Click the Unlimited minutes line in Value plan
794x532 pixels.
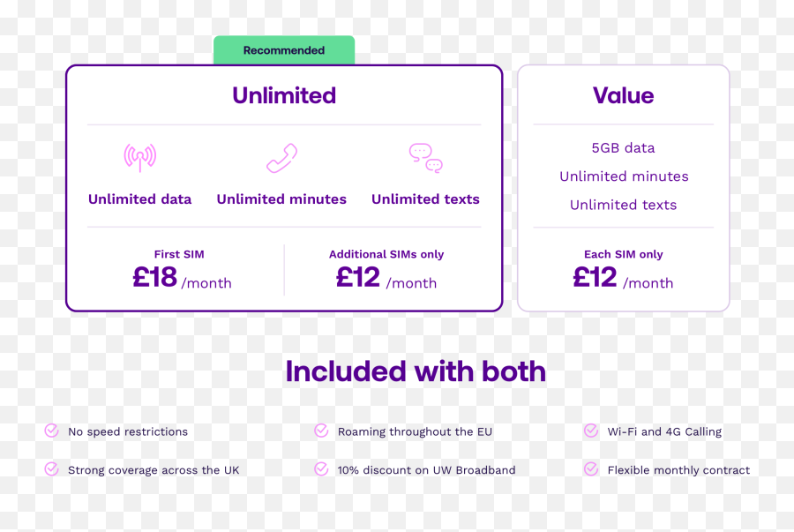pyautogui.click(x=624, y=176)
